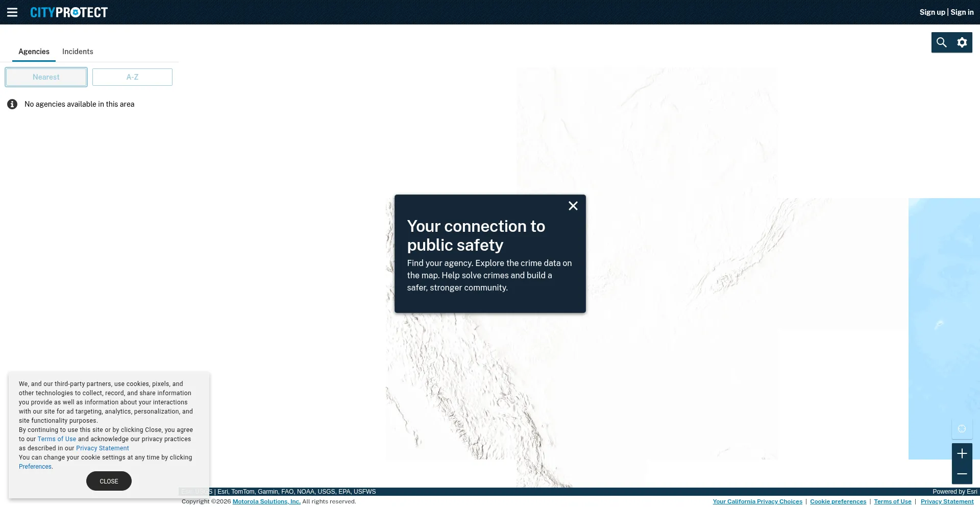
Task: Zoom out on the map
Action: point(962,474)
